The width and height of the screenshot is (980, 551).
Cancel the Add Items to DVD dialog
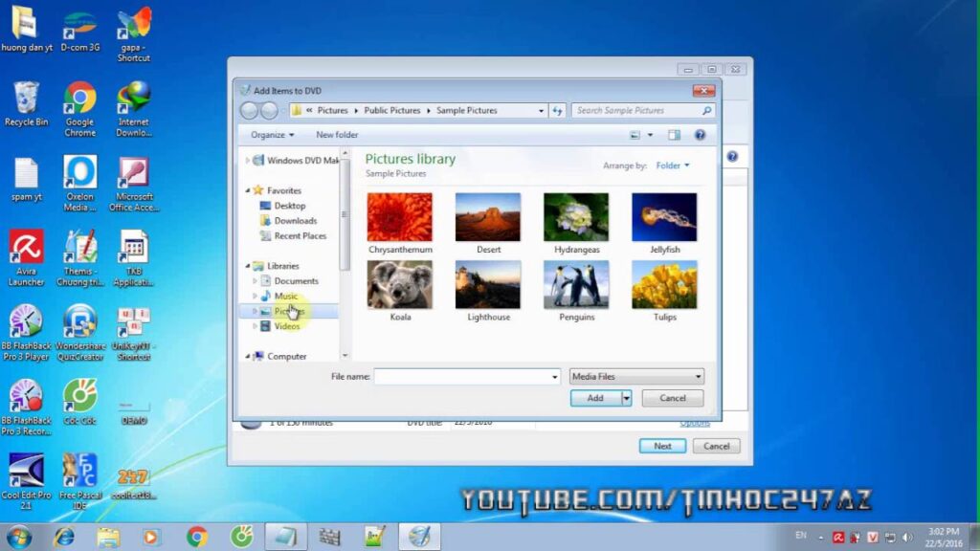click(673, 398)
